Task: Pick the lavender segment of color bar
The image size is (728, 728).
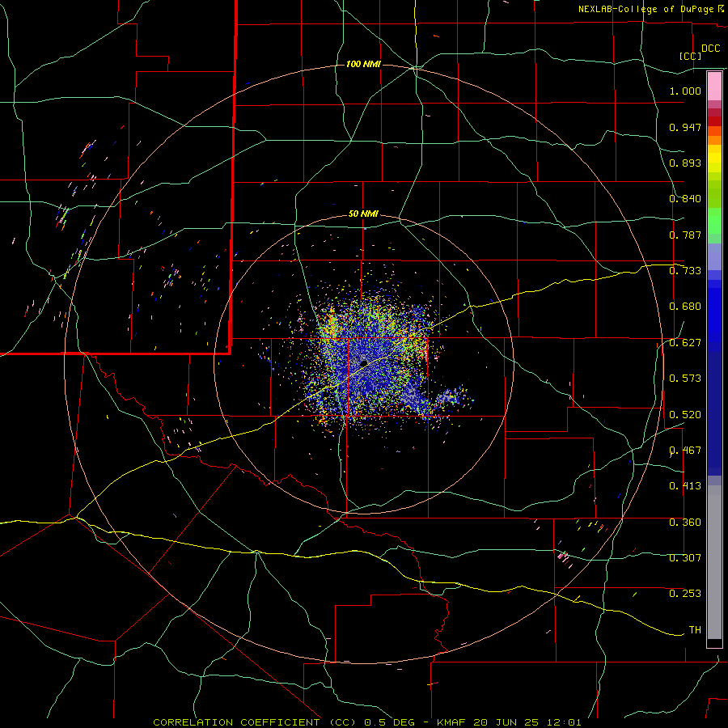Action: [714, 257]
